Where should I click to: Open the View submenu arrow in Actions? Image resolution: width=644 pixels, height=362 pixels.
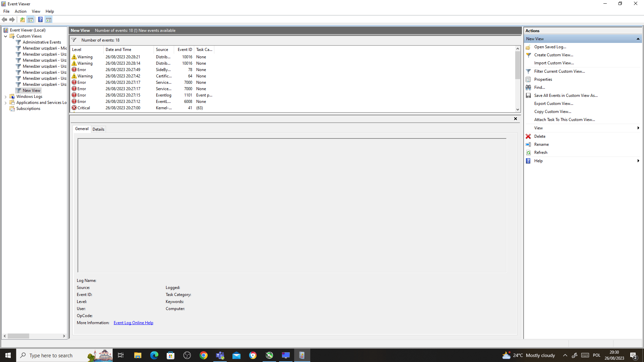click(x=638, y=128)
